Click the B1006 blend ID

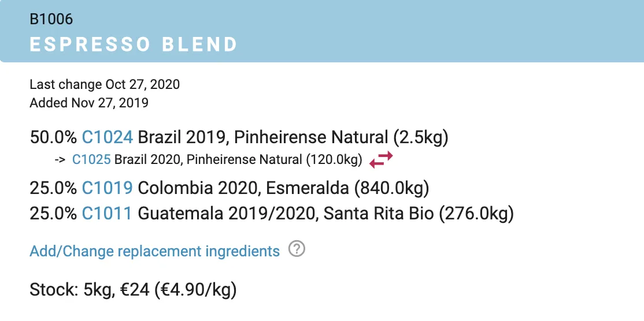tap(51, 19)
